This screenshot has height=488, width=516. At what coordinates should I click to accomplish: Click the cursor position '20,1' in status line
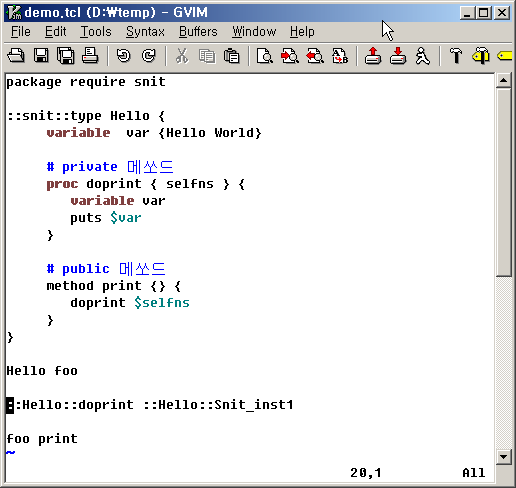pyautogui.click(x=366, y=473)
